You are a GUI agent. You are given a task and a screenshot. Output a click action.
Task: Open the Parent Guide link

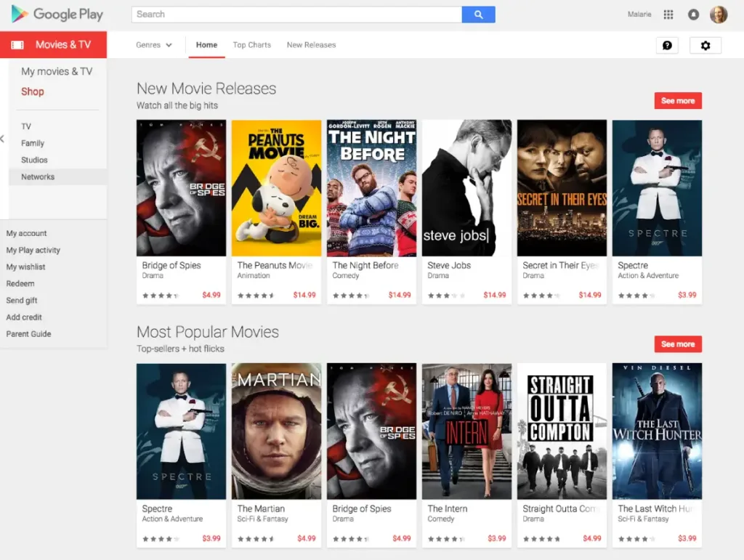[x=28, y=334]
